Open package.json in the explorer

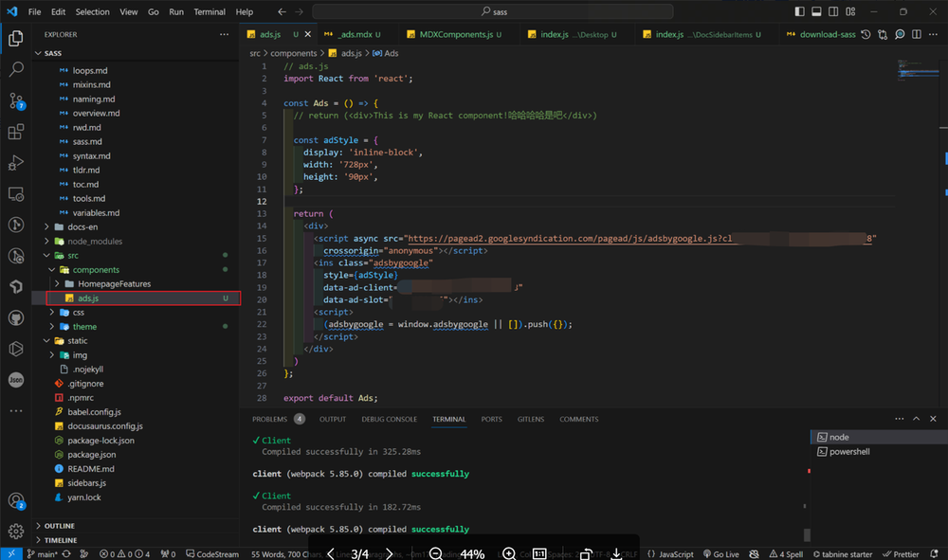[x=91, y=455]
